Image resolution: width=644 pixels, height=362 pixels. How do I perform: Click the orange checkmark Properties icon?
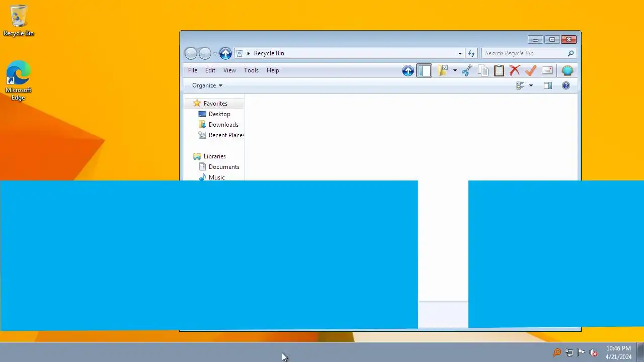click(x=531, y=71)
